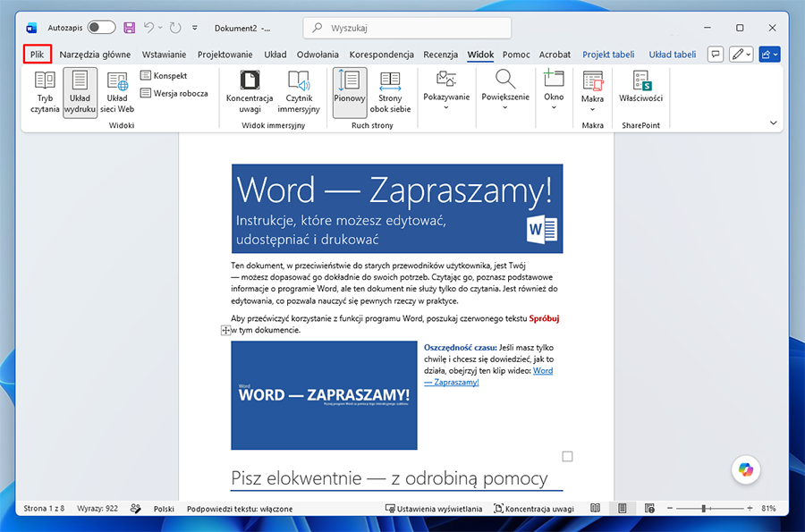This screenshot has width=805, height=532.
Task: Open the Acrobat tab
Action: 555,55
